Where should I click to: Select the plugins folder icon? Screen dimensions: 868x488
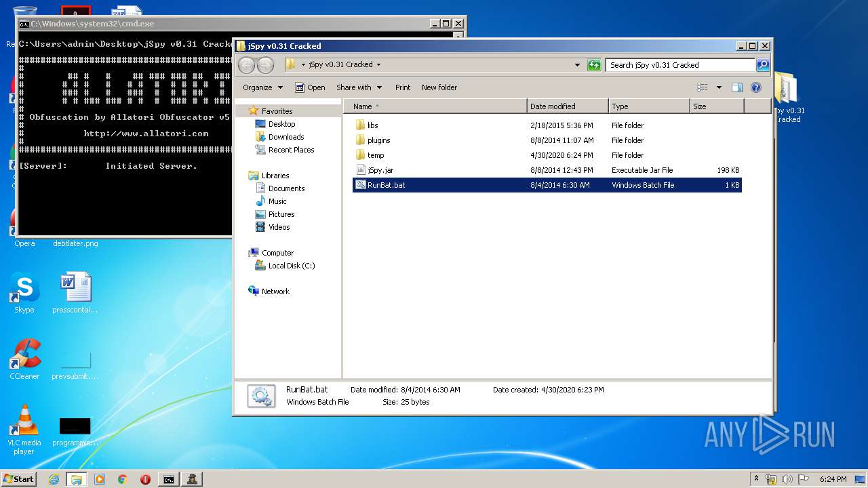[x=360, y=140]
